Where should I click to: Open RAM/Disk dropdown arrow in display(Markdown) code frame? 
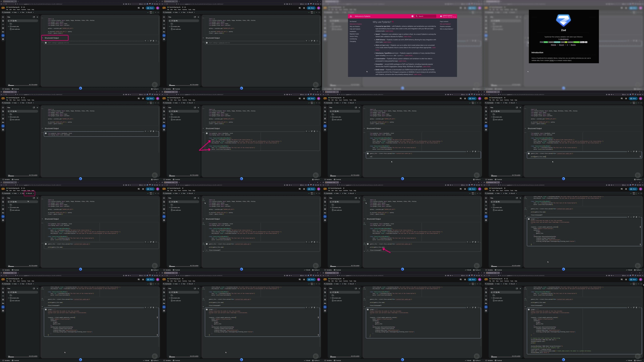point(639,284)
